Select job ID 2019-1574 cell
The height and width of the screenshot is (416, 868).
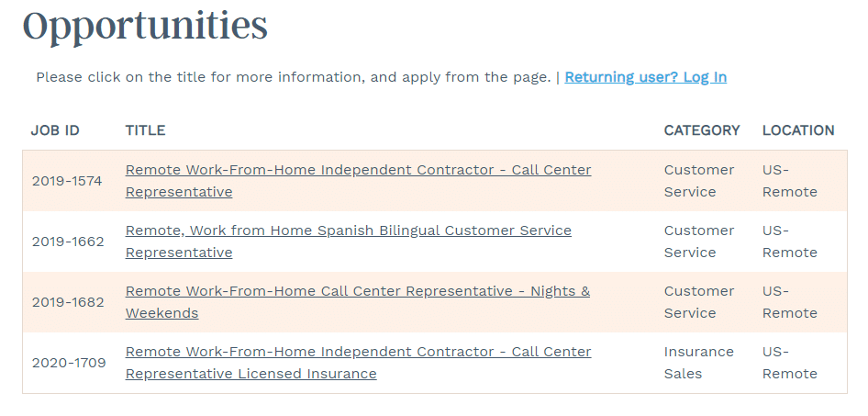click(67, 181)
